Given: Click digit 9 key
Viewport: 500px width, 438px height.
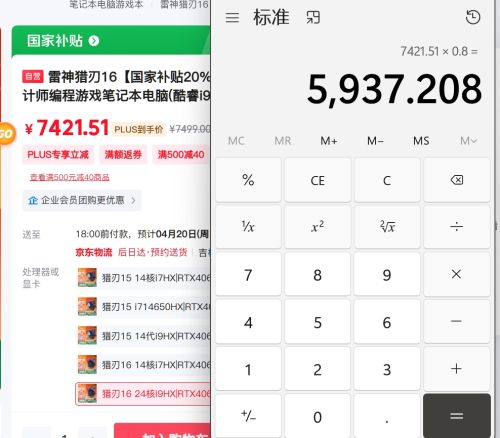Looking at the screenshot, I should pyautogui.click(x=387, y=274).
